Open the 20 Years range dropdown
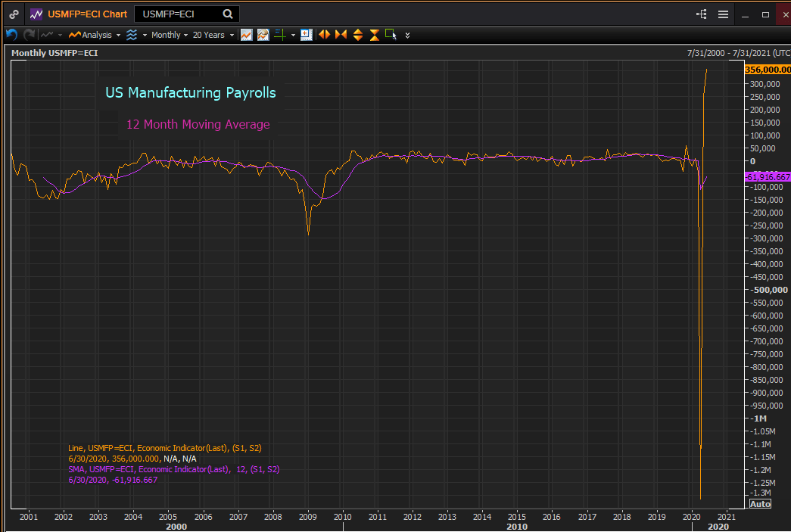This screenshot has height=532, width=791. coord(213,35)
